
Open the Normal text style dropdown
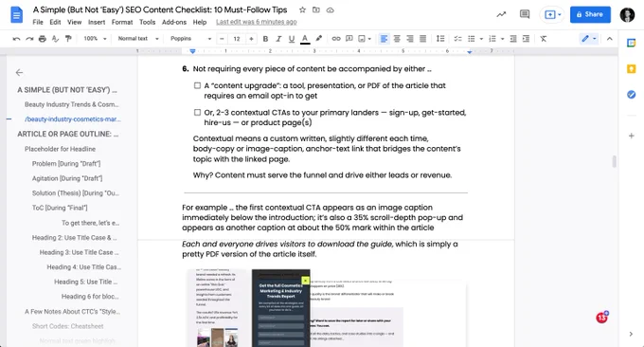[138, 39]
